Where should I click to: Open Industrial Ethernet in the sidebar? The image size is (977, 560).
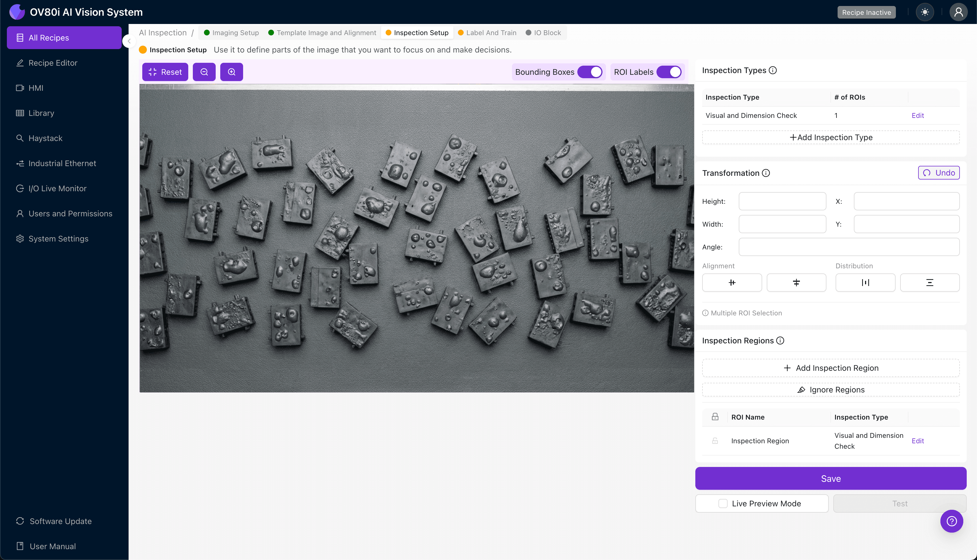[x=62, y=164]
